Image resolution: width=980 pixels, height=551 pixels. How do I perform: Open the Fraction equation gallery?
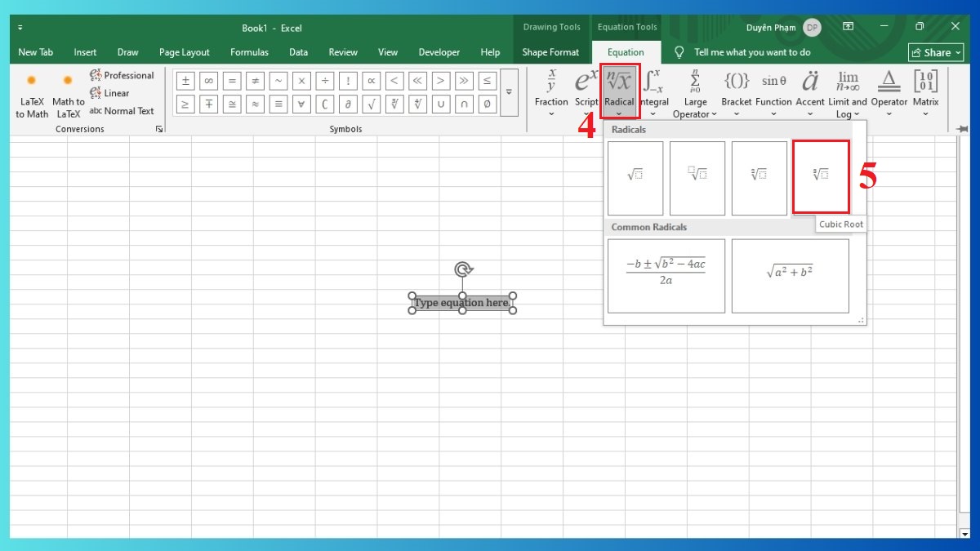click(x=551, y=90)
